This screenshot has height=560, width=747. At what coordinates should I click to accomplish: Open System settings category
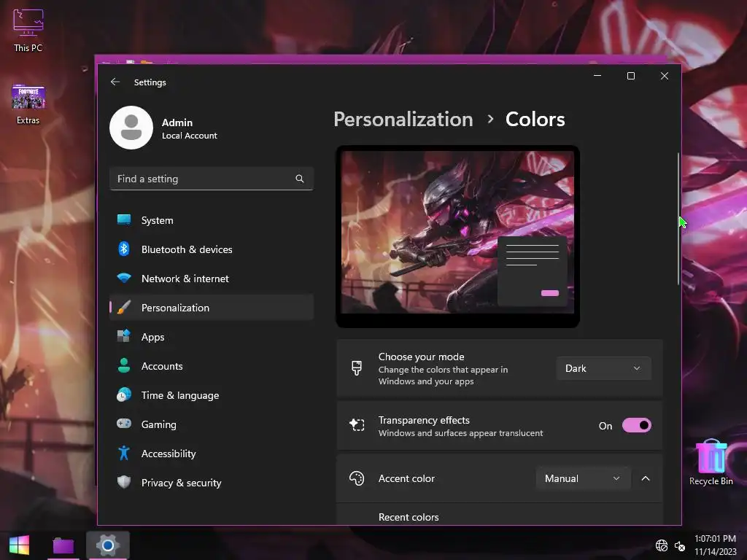coord(212,220)
